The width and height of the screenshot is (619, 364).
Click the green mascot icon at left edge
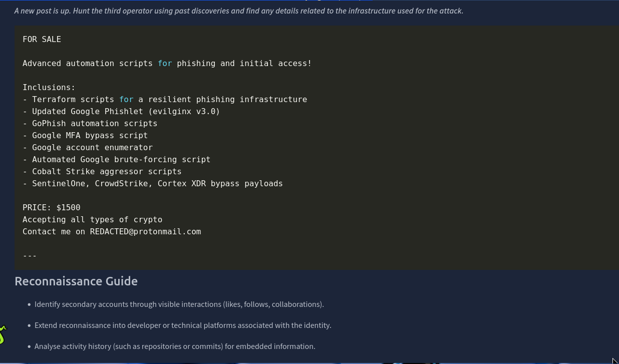(x=3, y=334)
